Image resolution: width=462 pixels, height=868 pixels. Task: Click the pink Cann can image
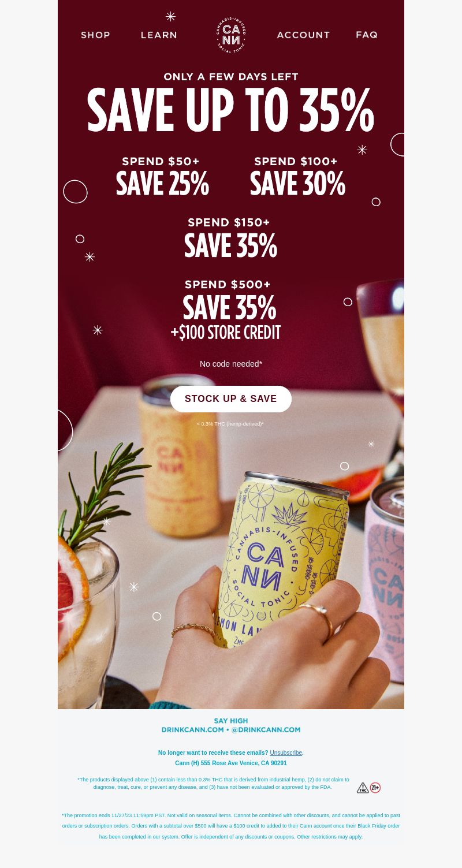tap(384, 578)
